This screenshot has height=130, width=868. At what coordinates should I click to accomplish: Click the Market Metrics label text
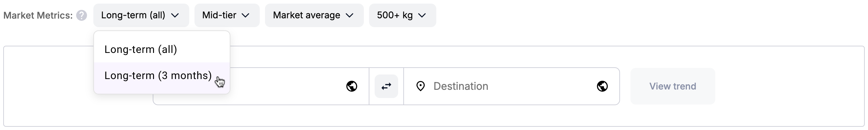click(38, 16)
